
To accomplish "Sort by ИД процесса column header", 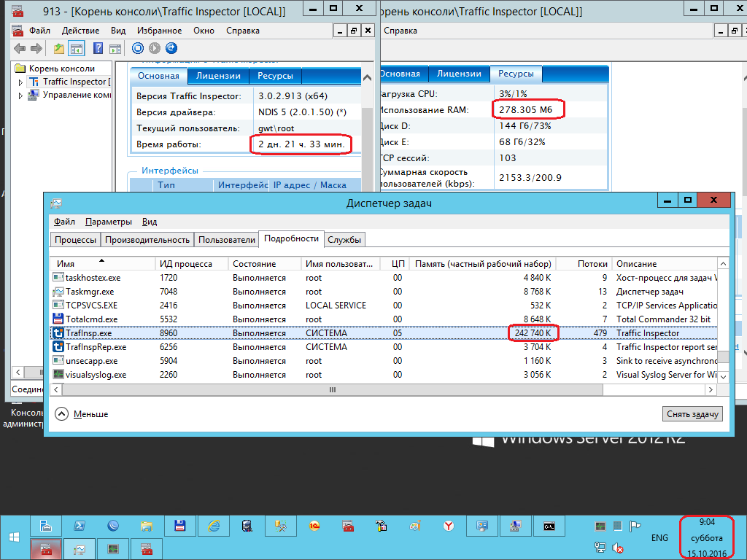I will point(192,263).
